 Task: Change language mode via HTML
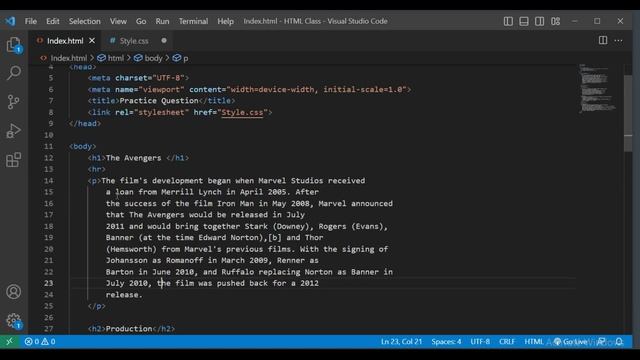coord(533,342)
